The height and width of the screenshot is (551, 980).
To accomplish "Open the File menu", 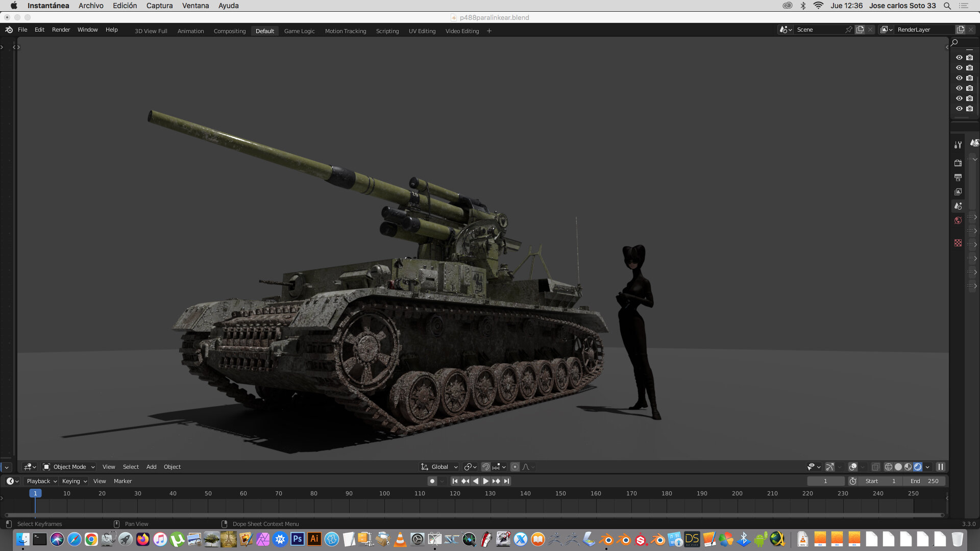I will 22,30.
